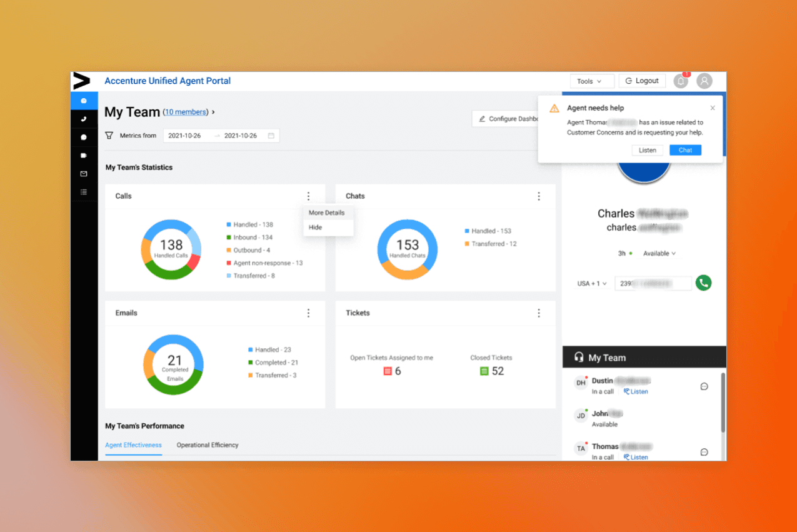The image size is (797, 532).
Task: Open the USA +1 country code dropdown
Action: coord(592,284)
